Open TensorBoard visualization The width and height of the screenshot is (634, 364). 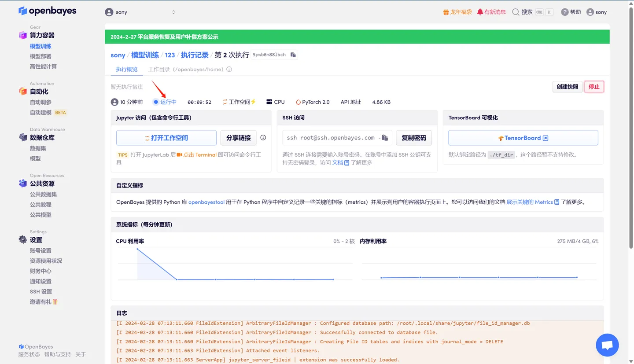point(523,138)
